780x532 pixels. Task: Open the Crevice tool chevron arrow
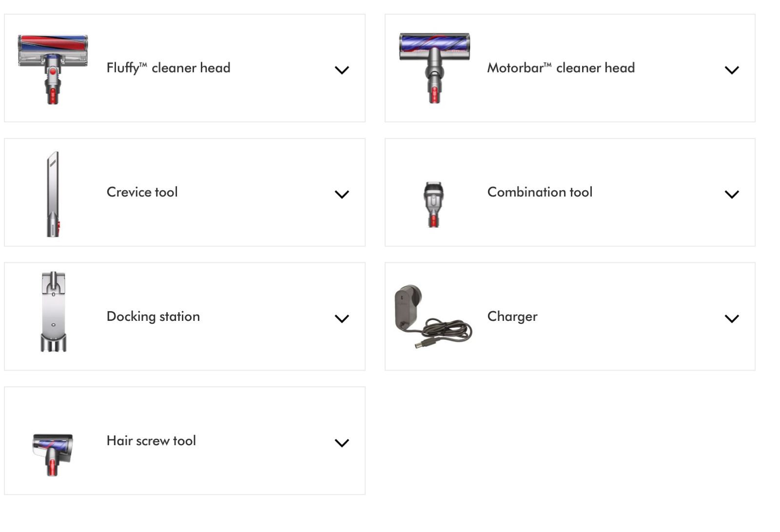click(342, 195)
